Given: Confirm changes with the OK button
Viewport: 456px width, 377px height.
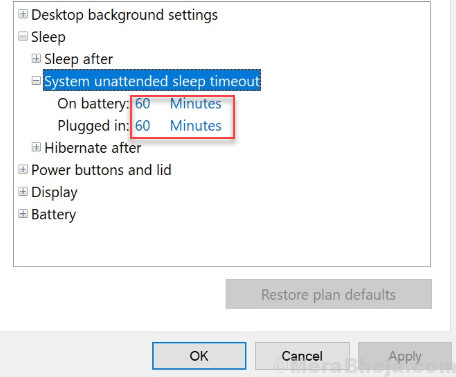Looking at the screenshot, I should tap(199, 356).
